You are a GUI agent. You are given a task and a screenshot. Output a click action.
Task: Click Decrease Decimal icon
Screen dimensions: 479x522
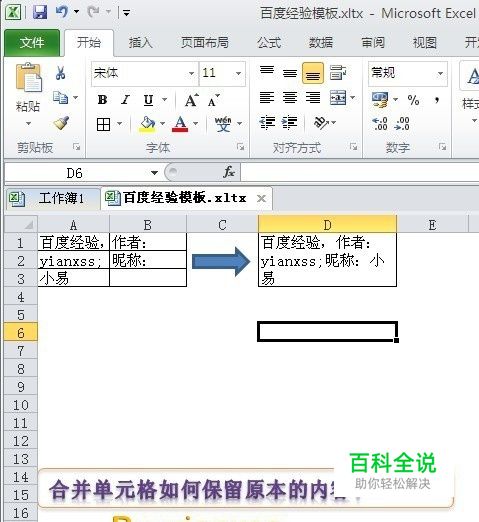tap(402, 124)
